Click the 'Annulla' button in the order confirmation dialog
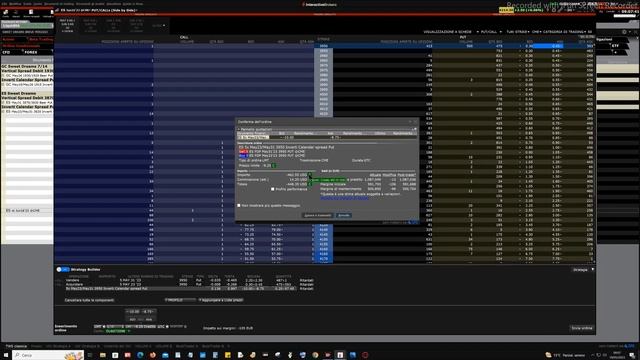Viewport: 640px width, 360px height. coord(344,215)
